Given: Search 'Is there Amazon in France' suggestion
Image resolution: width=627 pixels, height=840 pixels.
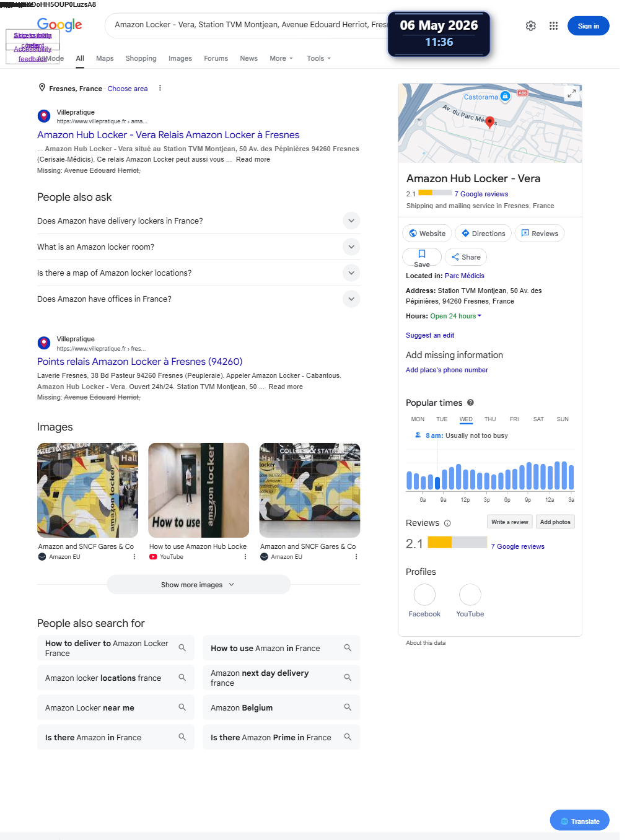Looking at the screenshot, I should pyautogui.click(x=116, y=737).
